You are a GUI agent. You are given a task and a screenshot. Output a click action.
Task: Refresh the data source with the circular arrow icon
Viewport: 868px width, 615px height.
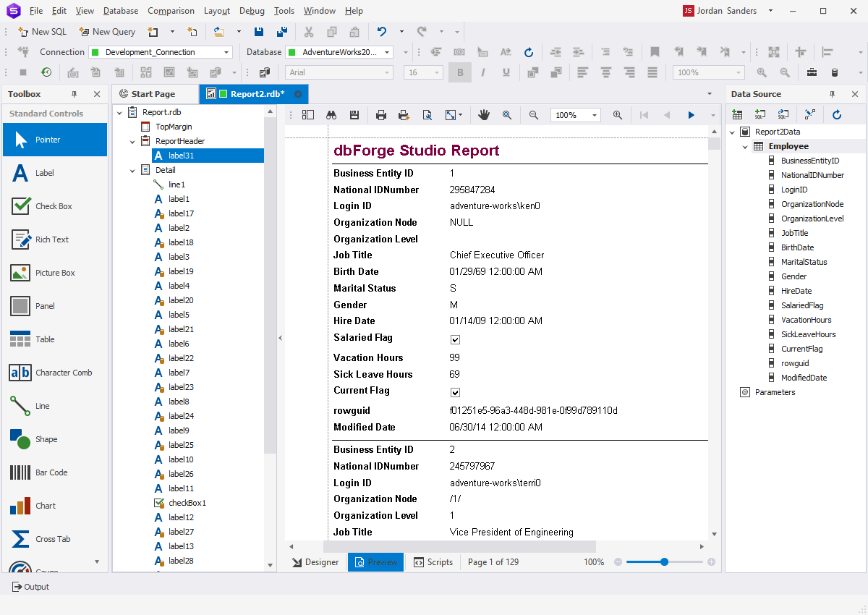coord(838,114)
